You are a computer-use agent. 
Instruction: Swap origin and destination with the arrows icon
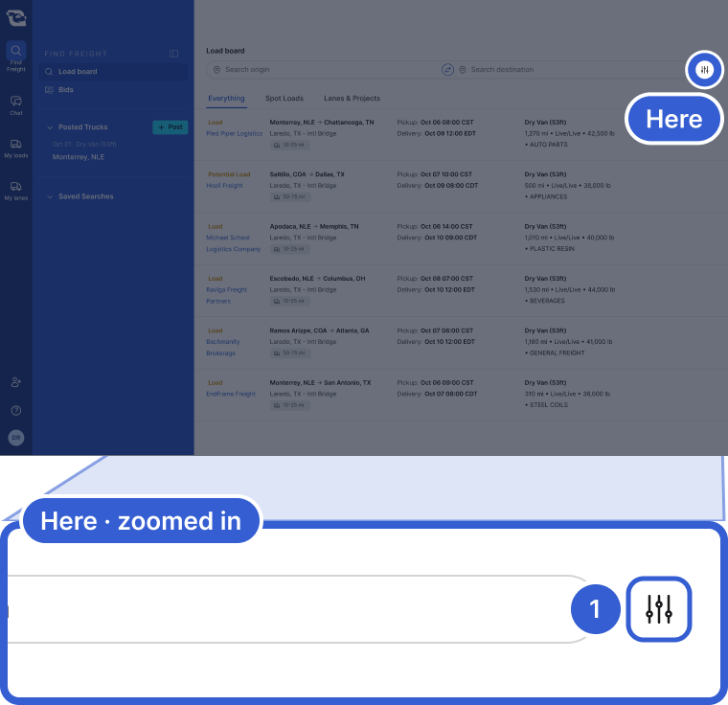coord(447,70)
